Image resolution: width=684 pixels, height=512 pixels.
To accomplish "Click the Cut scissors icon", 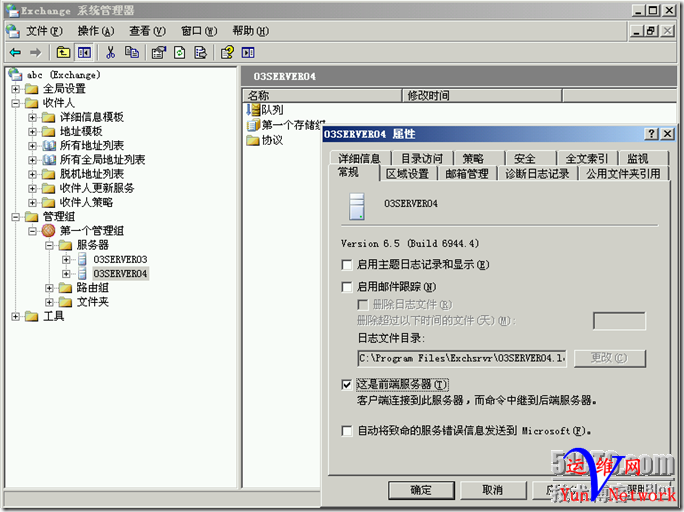I will pos(110,53).
